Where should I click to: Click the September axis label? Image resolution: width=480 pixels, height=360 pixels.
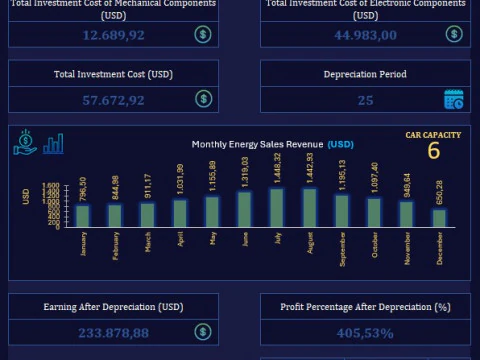click(x=342, y=249)
